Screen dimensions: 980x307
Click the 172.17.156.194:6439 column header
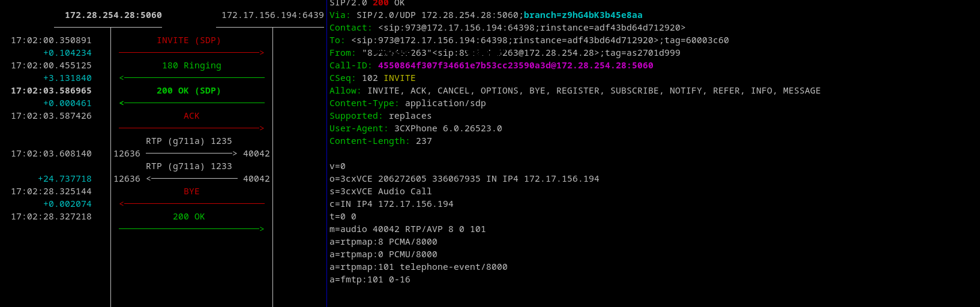[272, 16]
